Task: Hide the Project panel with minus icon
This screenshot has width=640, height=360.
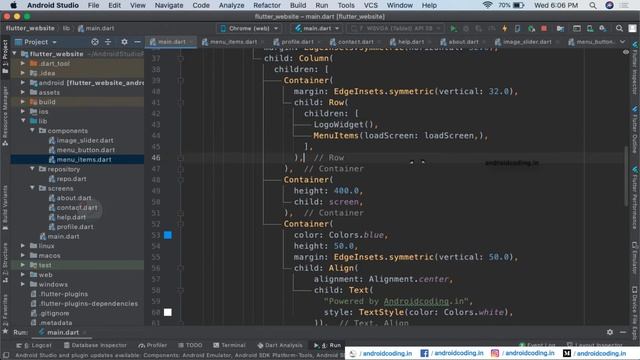Action: coord(137,42)
